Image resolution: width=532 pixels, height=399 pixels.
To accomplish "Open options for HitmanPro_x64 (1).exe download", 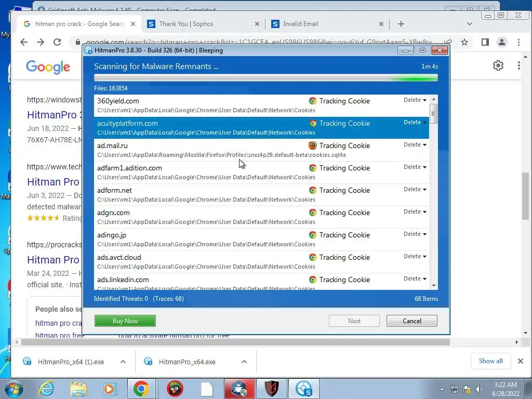I will 123,362.
